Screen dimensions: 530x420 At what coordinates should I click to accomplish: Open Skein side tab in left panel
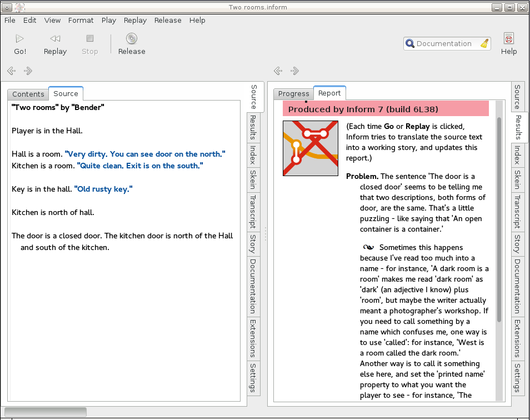[x=253, y=179]
